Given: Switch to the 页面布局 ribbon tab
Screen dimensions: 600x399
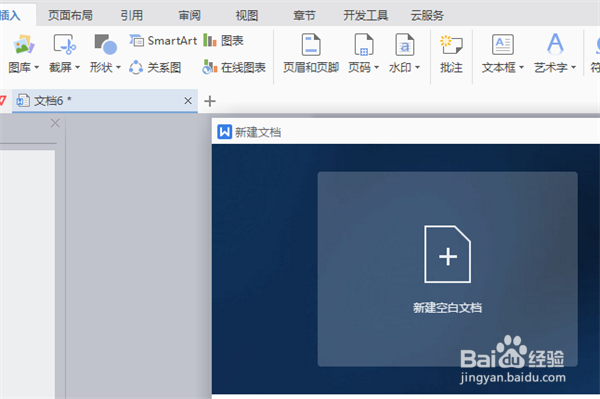Looking at the screenshot, I should coord(70,15).
